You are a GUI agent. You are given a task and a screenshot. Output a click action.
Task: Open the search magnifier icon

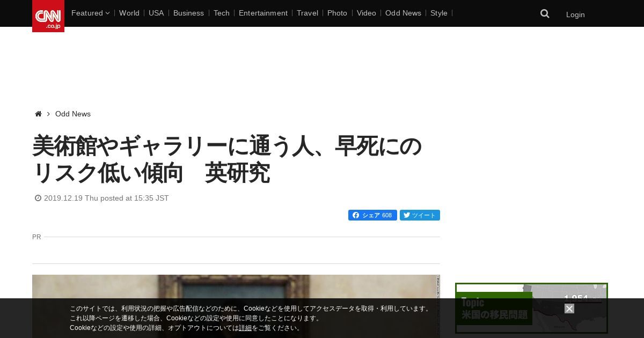545,14
